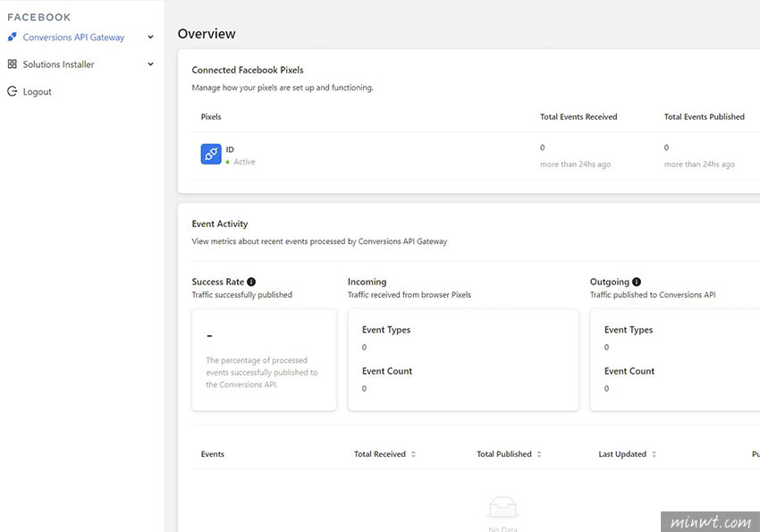The image size is (760, 532).
Task: Open Solutions Installer menu item
Action: coord(59,64)
